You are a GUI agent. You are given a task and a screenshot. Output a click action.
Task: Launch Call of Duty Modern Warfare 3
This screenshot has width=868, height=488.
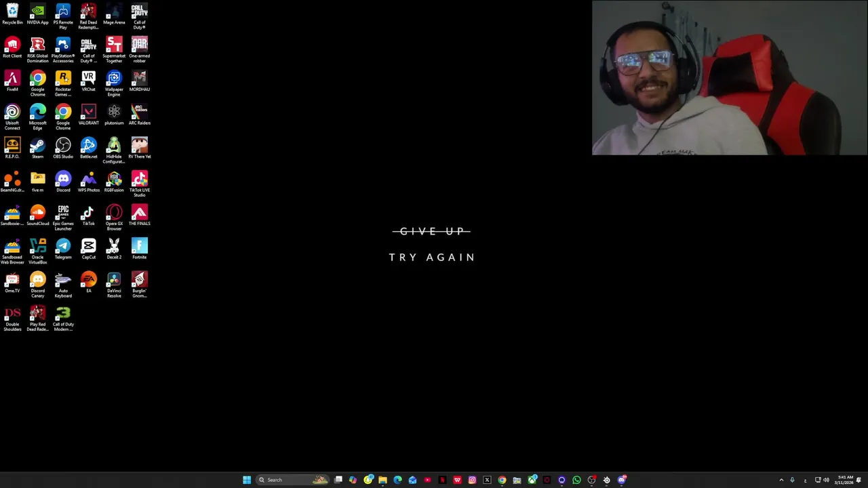click(x=63, y=319)
